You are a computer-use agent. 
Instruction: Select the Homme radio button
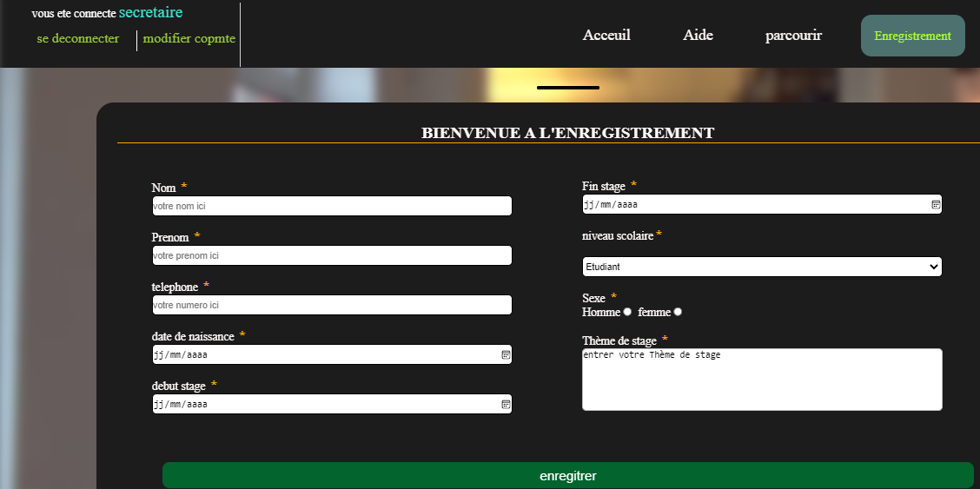click(627, 312)
